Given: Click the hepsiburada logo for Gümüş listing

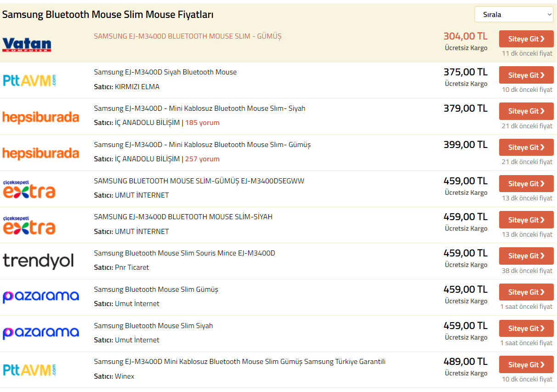Looking at the screenshot, I should 41,153.
